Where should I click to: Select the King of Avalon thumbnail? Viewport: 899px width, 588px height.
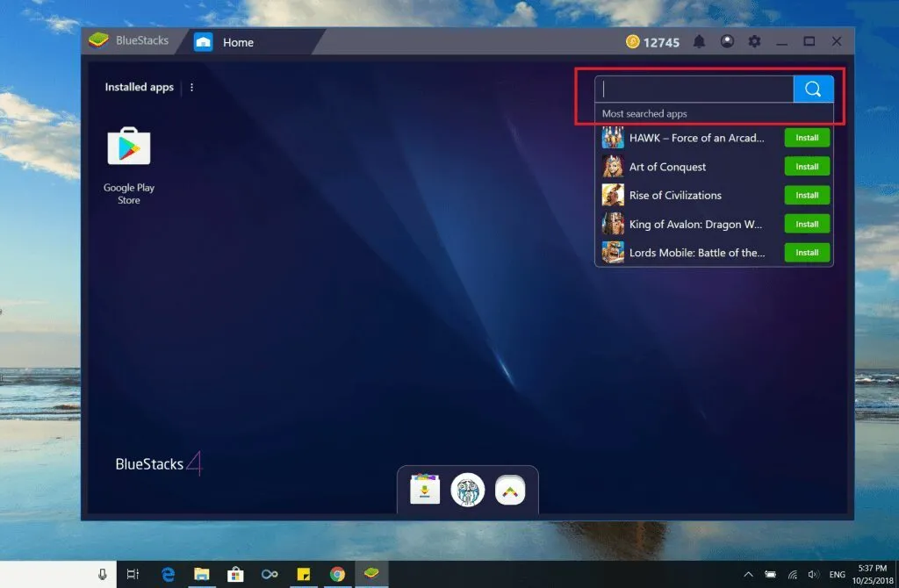[613, 224]
